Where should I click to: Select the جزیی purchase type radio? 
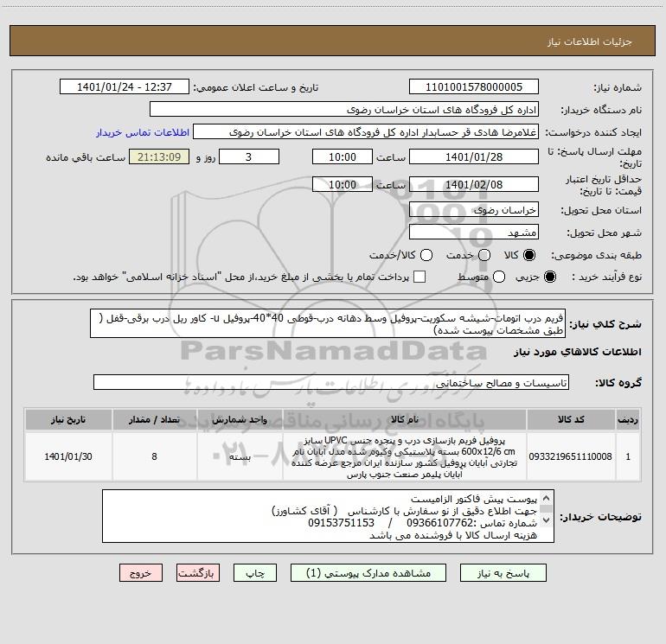pyautogui.click(x=549, y=277)
